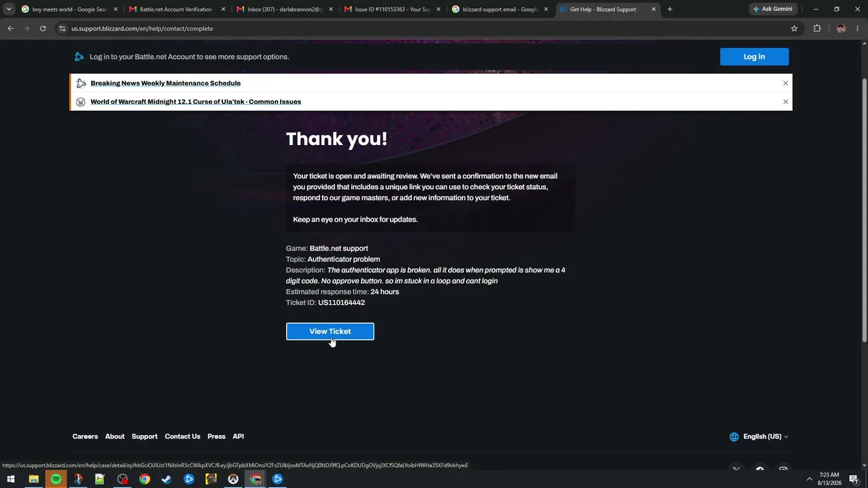The width and height of the screenshot is (868, 488).
Task: Open the API footer link
Action: pyautogui.click(x=238, y=436)
